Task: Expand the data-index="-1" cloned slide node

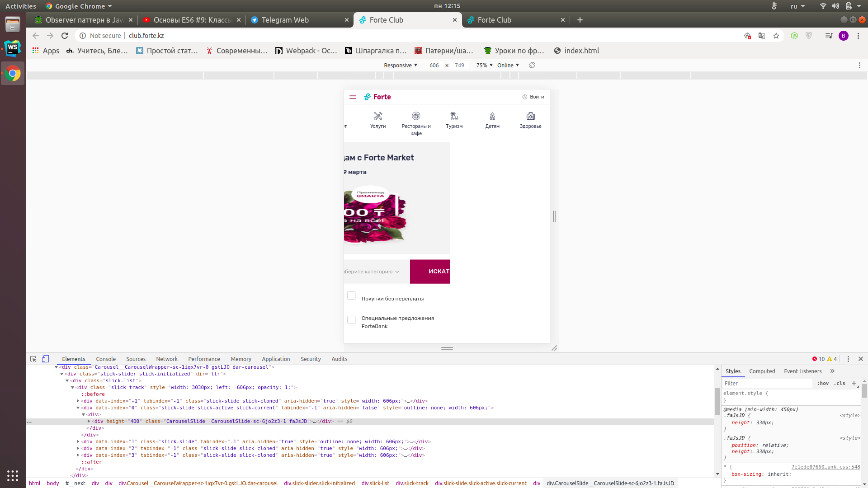Action: [78, 401]
